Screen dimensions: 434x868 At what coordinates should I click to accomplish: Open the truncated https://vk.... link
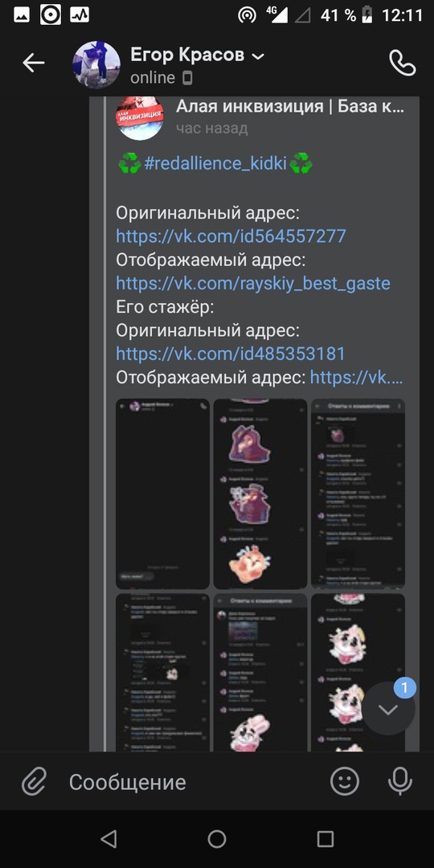point(357,378)
